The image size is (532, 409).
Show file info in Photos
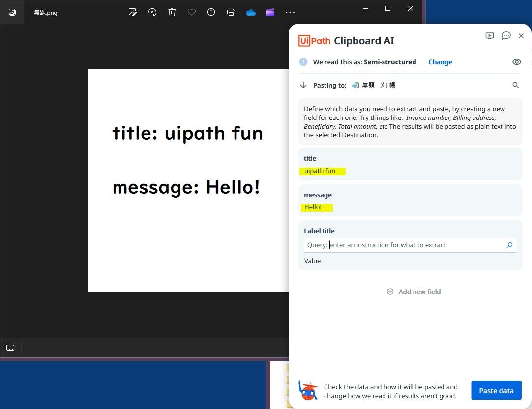point(211,13)
